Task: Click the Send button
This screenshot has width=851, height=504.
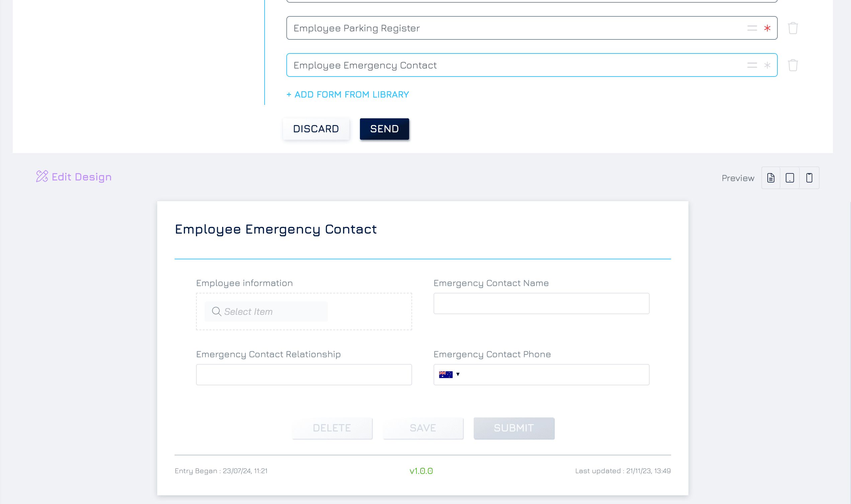Action: [x=384, y=129]
